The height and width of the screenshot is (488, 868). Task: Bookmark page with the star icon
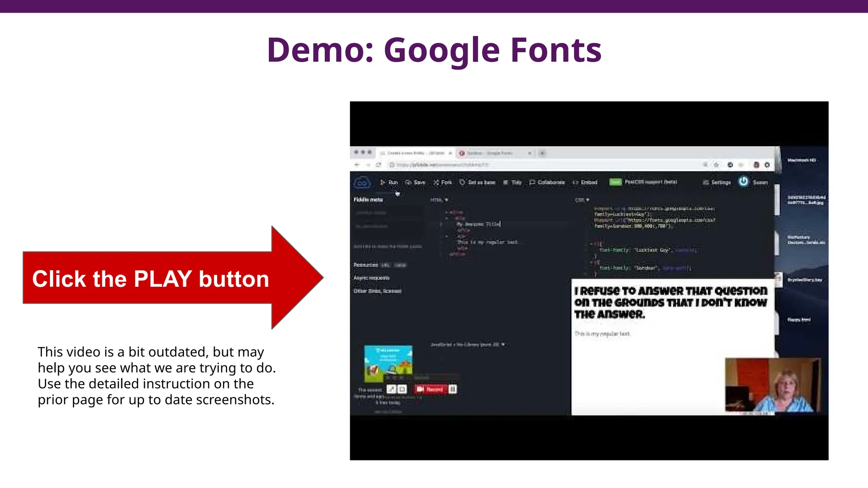[716, 165]
